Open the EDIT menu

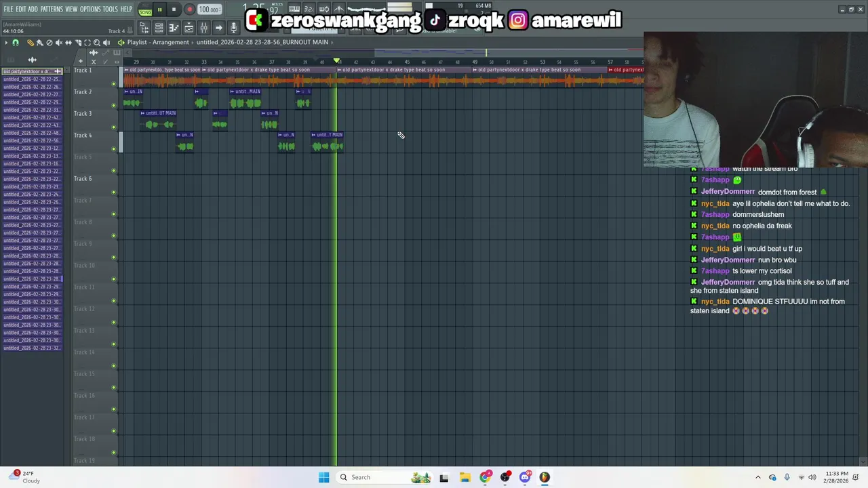click(x=21, y=9)
